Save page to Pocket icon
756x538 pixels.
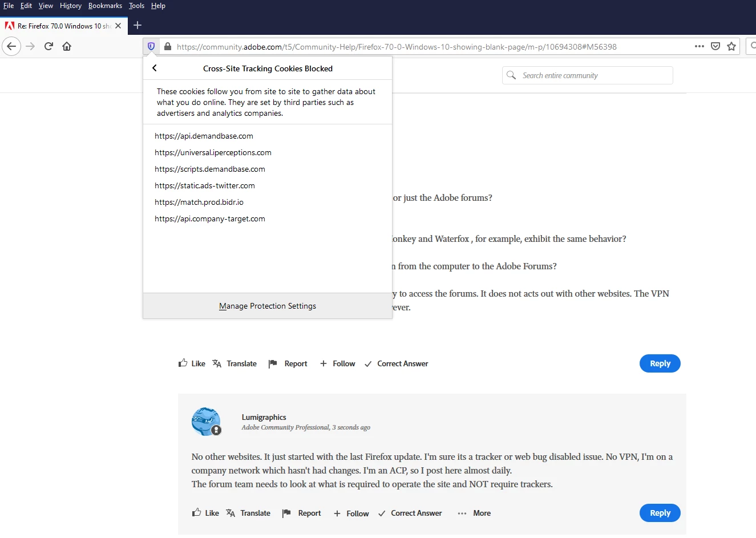[715, 46]
